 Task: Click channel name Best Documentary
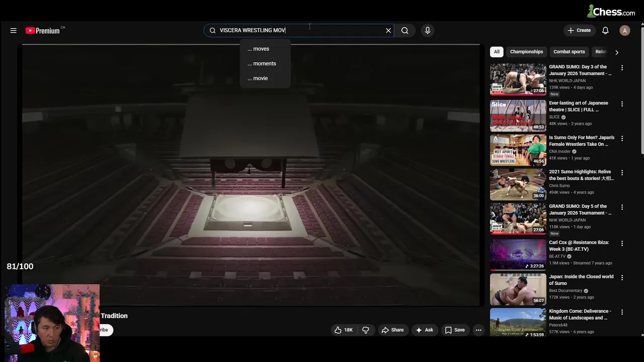566,291
